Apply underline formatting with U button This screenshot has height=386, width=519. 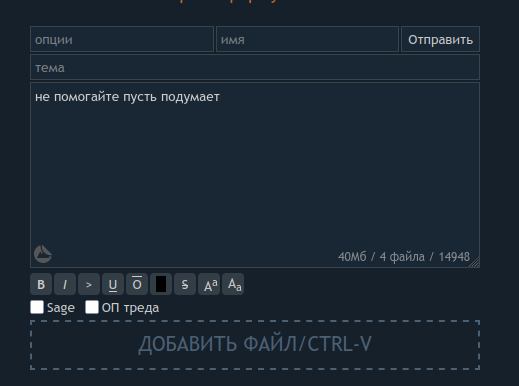click(x=113, y=284)
